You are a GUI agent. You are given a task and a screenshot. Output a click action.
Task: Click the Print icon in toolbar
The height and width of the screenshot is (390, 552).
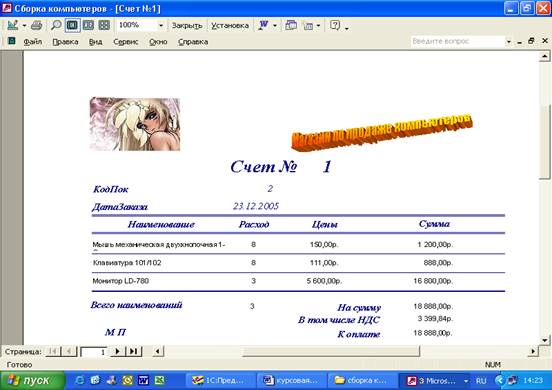(x=36, y=25)
